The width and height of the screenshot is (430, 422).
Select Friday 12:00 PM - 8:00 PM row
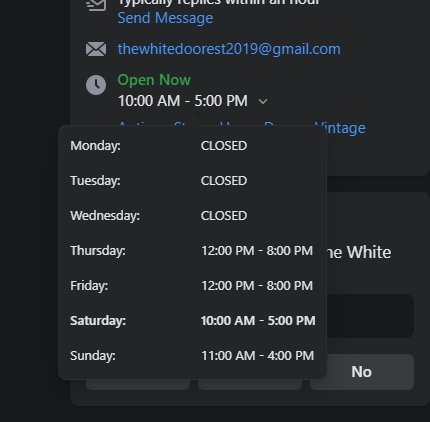(192, 286)
